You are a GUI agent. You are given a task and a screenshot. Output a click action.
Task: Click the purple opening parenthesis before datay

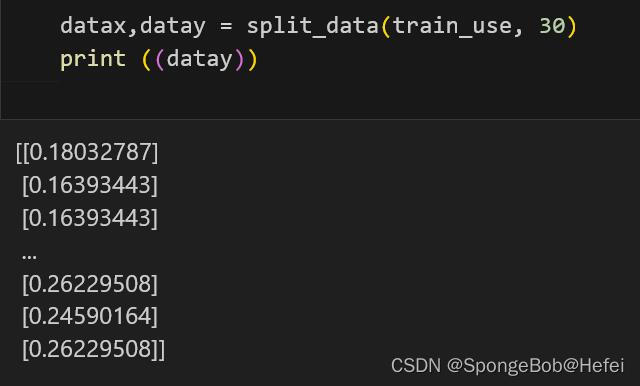[x=160, y=60]
